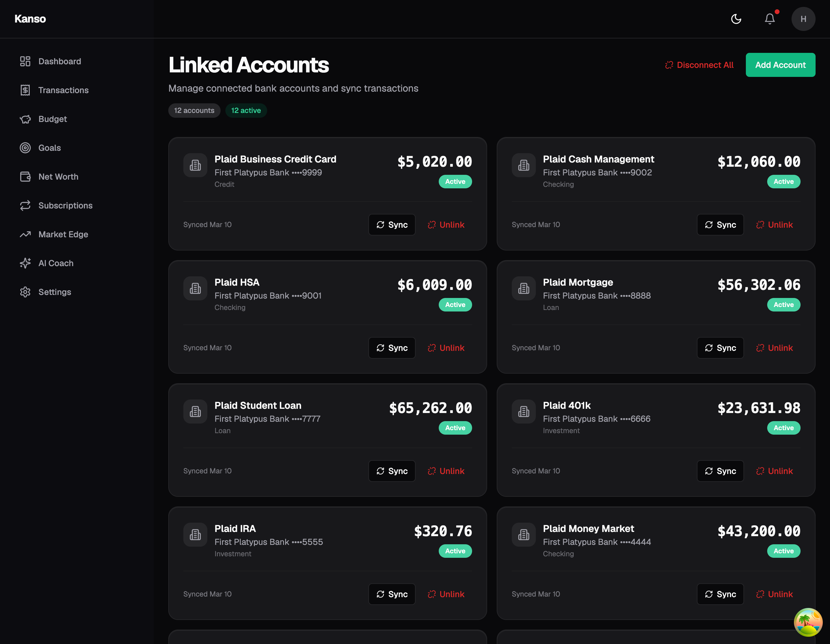The height and width of the screenshot is (644, 830).
Task: Toggle dark mode with the moon icon
Action: click(x=736, y=19)
